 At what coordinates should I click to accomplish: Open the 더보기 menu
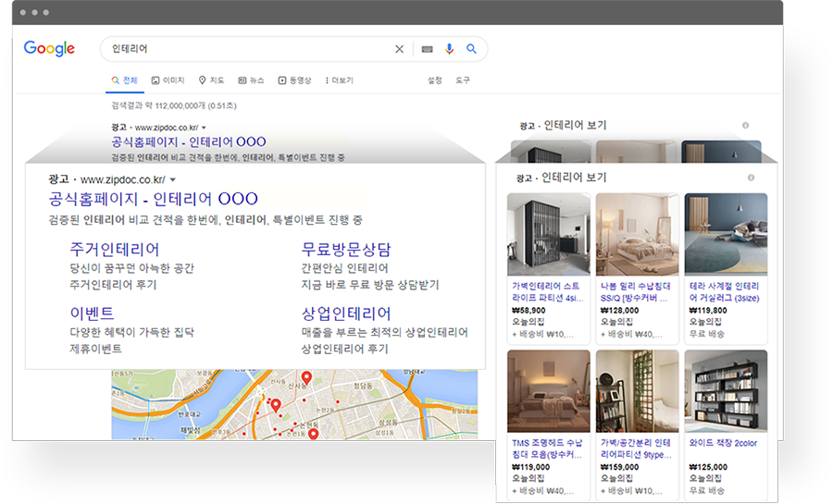[340, 80]
